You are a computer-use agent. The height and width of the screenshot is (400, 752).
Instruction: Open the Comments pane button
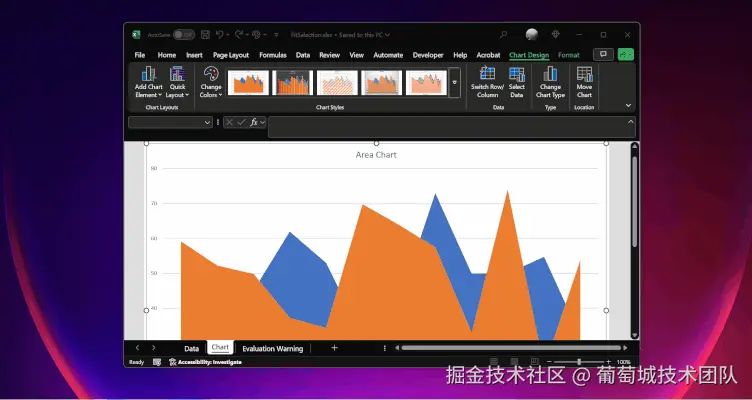(x=603, y=55)
